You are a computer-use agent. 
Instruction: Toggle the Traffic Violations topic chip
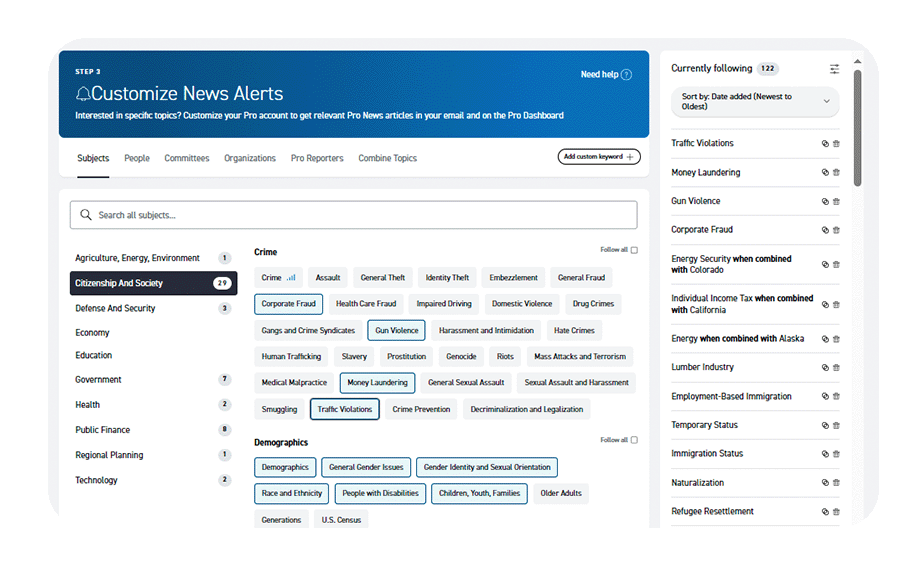tap(345, 409)
